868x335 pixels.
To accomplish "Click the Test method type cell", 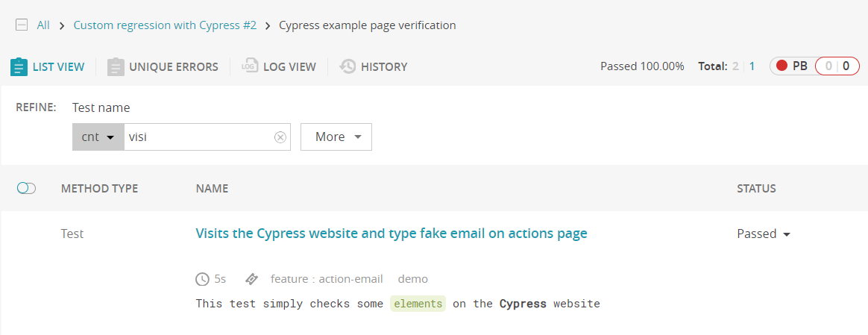I will pyautogui.click(x=72, y=234).
